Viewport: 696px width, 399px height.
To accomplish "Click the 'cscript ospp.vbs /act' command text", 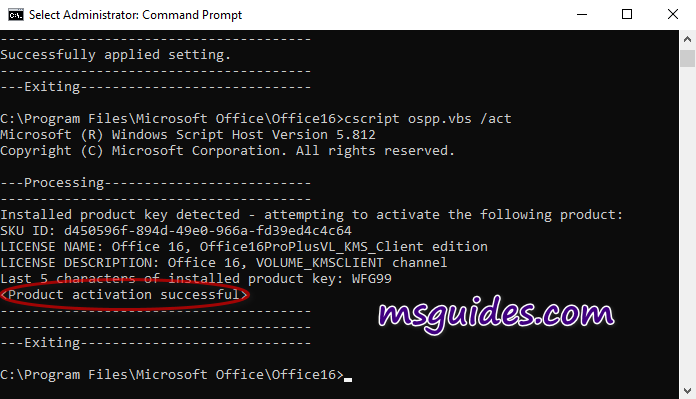I will click(428, 119).
